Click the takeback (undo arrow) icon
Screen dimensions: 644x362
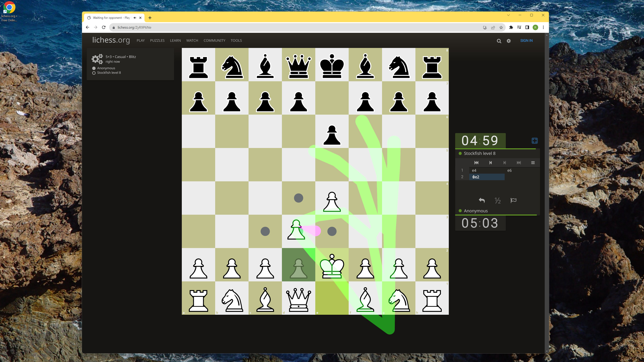pos(482,200)
